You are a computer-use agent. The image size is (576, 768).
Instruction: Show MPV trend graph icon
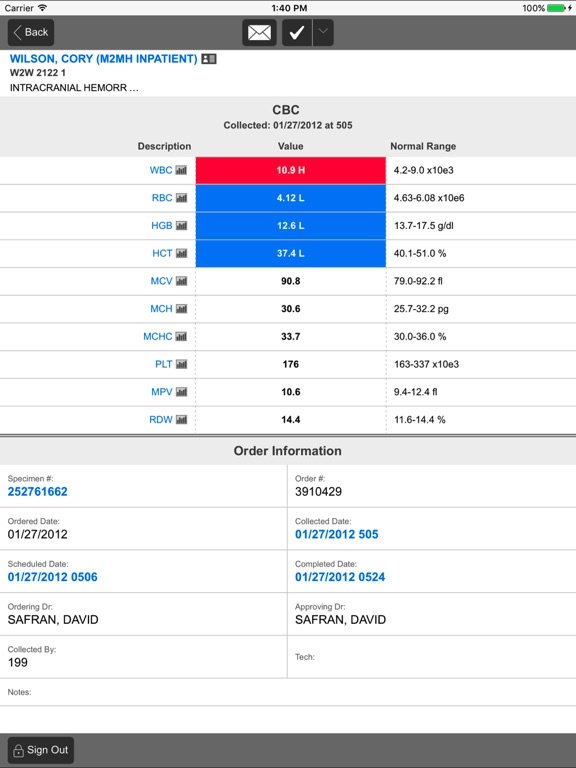click(182, 392)
